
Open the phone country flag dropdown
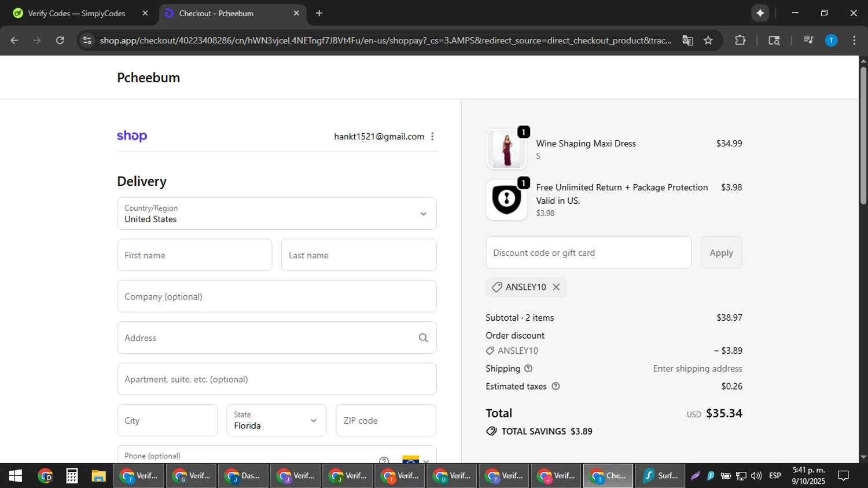tap(415, 460)
